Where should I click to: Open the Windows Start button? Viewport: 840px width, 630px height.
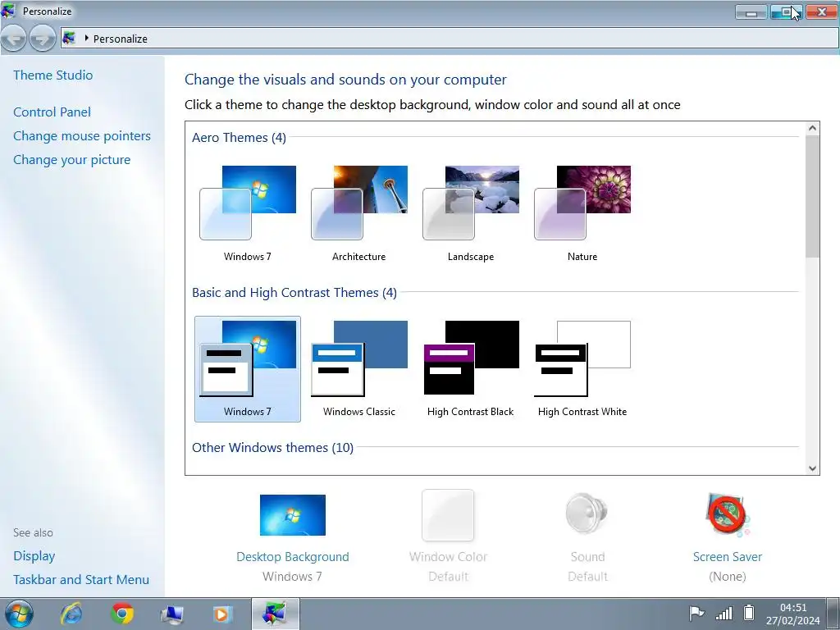(x=20, y=614)
